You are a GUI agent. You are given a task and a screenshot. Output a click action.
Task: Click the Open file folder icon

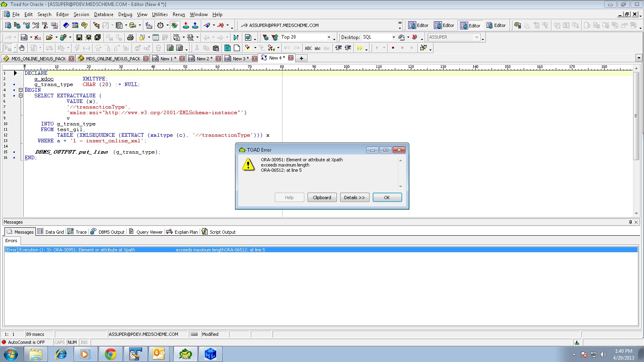49,37
